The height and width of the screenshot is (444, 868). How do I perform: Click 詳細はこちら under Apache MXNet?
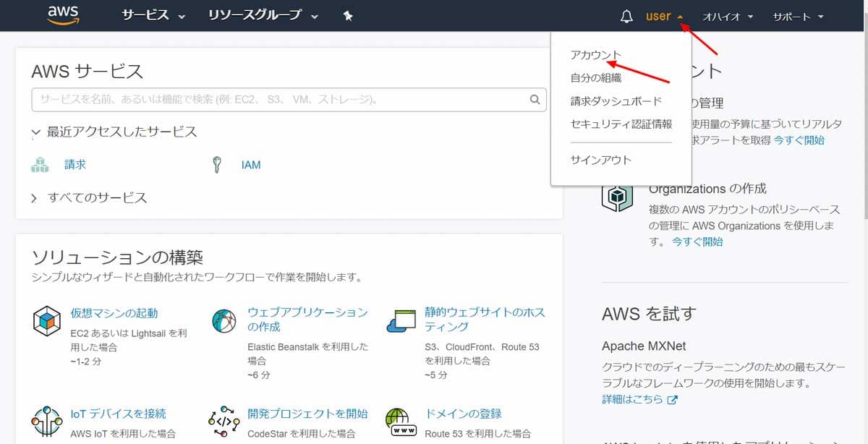pyautogui.click(x=633, y=400)
